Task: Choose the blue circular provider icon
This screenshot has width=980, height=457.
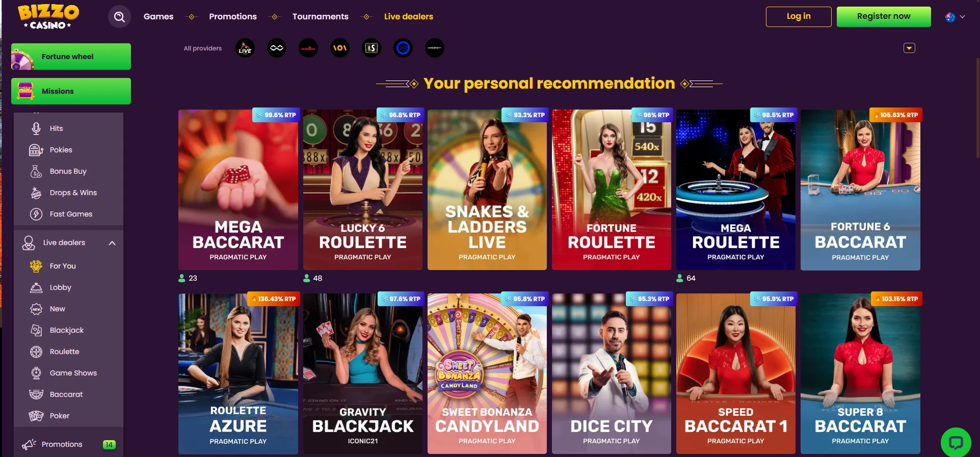Action: 403,48
